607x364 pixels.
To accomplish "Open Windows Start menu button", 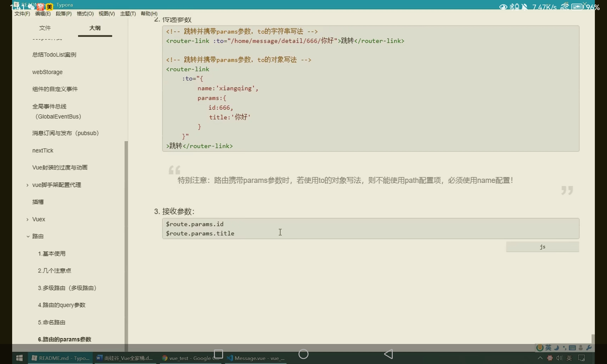I will click(x=19, y=358).
